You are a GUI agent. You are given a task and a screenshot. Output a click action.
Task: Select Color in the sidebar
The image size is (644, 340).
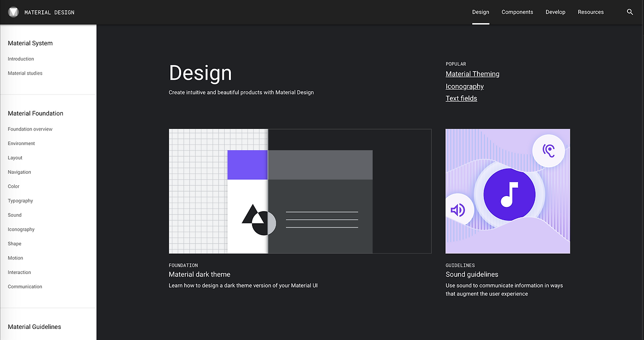click(x=14, y=186)
